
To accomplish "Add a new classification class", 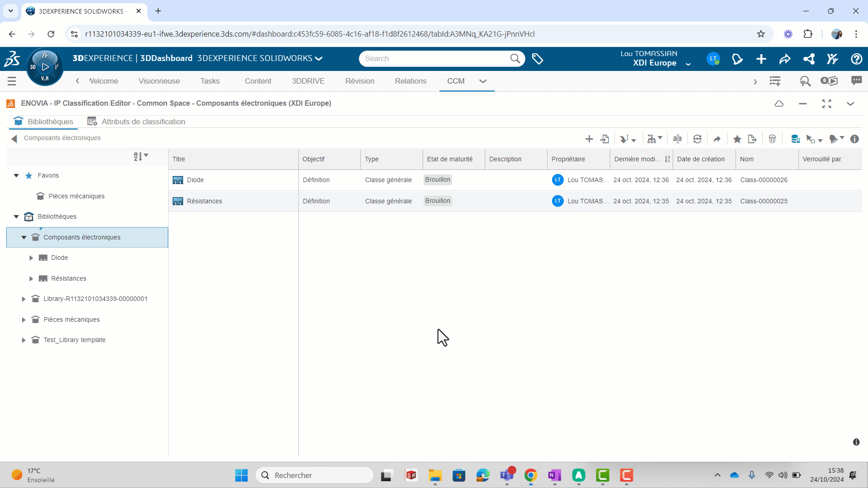I will (x=590, y=139).
